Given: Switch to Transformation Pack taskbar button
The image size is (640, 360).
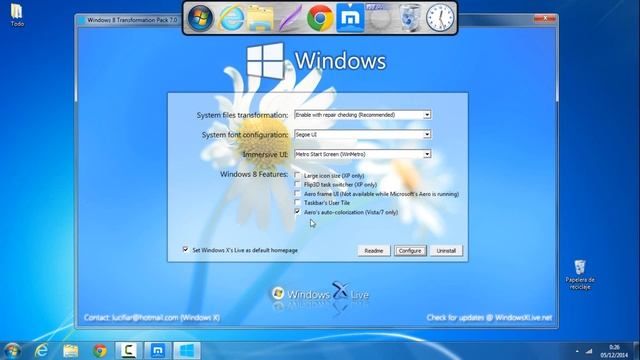Looking at the screenshot, I should (187, 351).
